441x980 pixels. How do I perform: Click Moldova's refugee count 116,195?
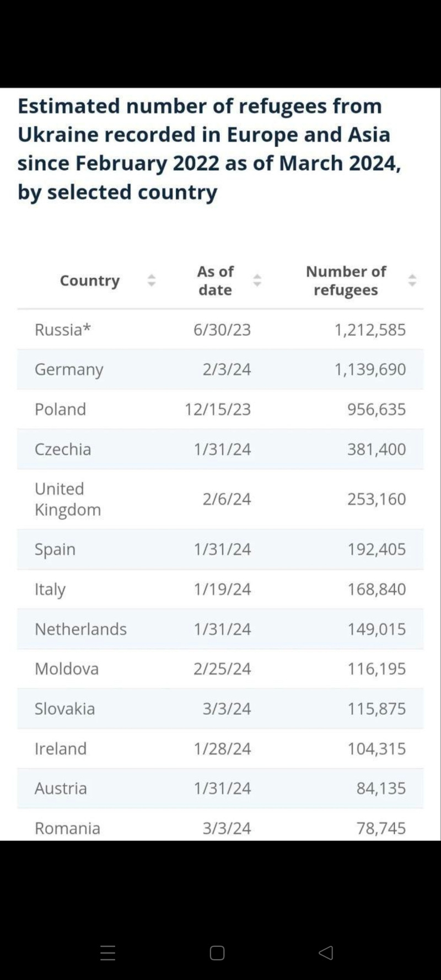(x=376, y=669)
